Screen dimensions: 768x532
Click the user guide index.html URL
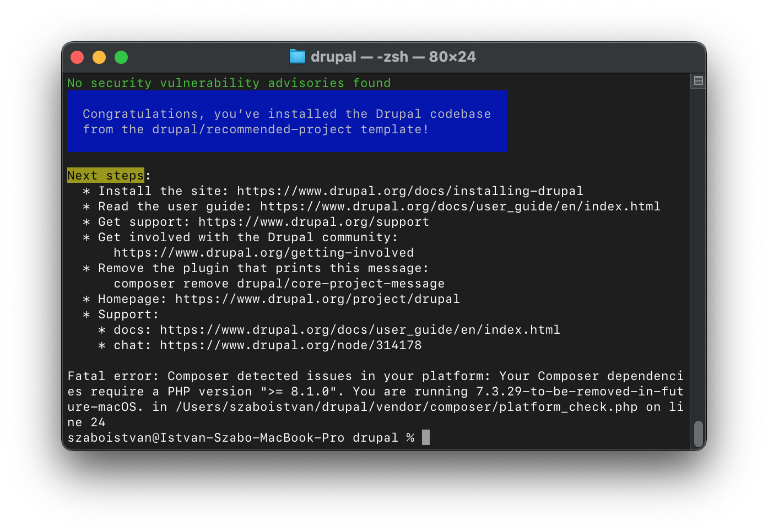[460, 207]
